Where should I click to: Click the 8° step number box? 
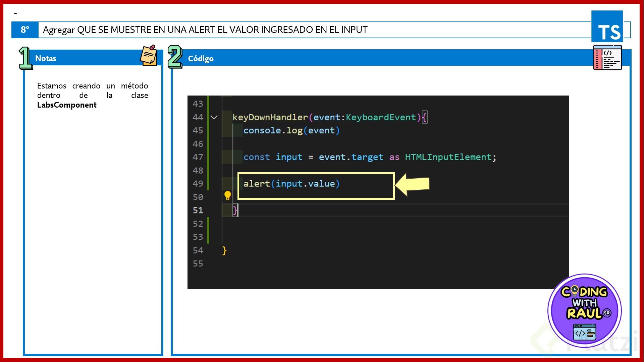[25, 30]
